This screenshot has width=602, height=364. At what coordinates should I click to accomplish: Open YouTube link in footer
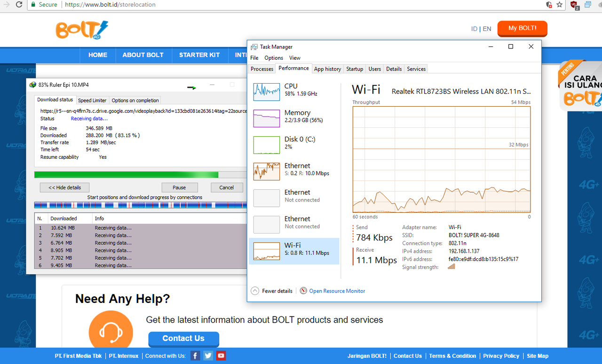click(221, 356)
